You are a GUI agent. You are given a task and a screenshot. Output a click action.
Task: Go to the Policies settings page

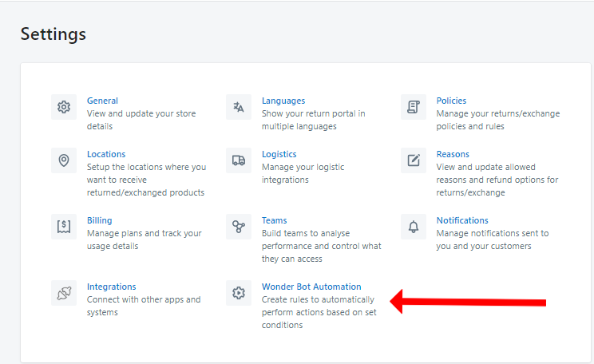tap(451, 101)
